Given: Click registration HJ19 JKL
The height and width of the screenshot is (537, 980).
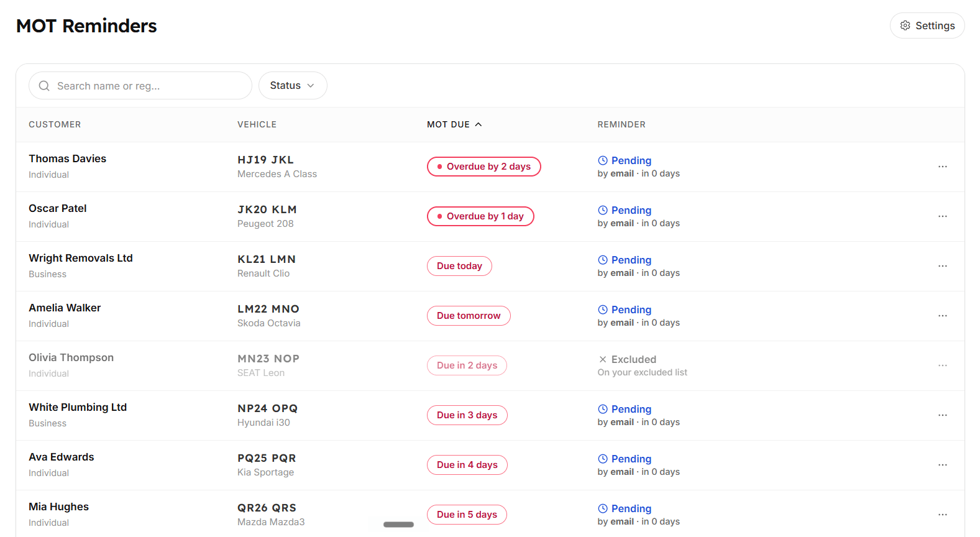Looking at the screenshot, I should (x=265, y=160).
